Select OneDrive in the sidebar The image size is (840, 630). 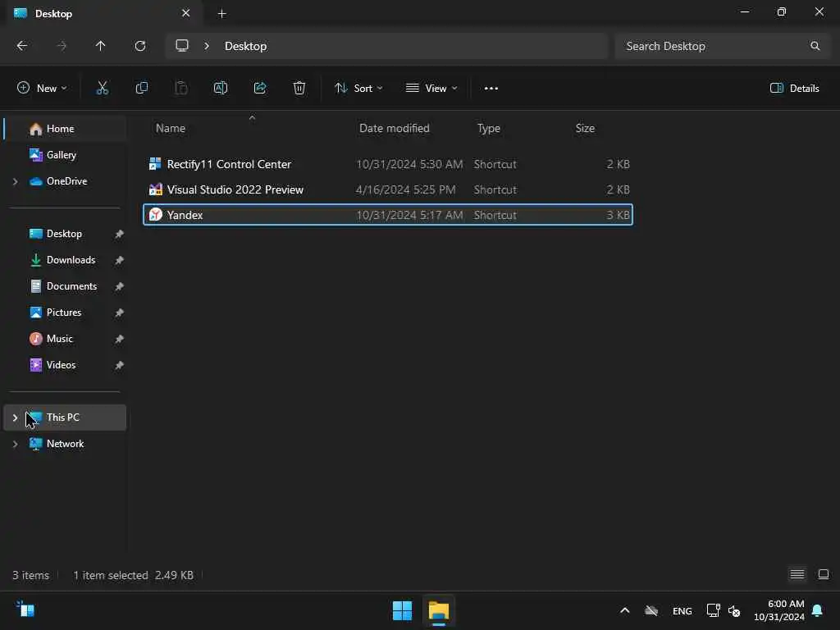[x=66, y=181]
